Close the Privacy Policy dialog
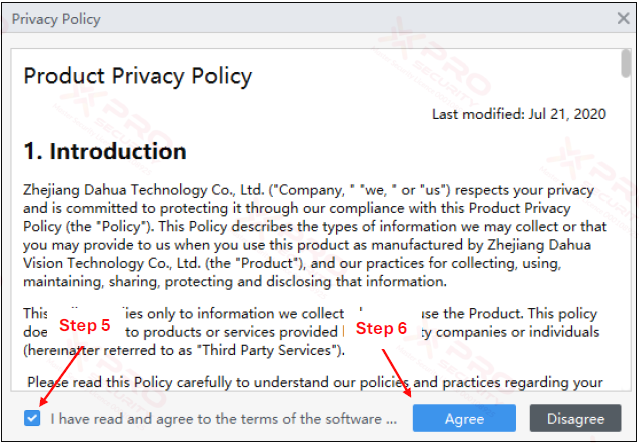The image size is (639, 443). tap(624, 18)
